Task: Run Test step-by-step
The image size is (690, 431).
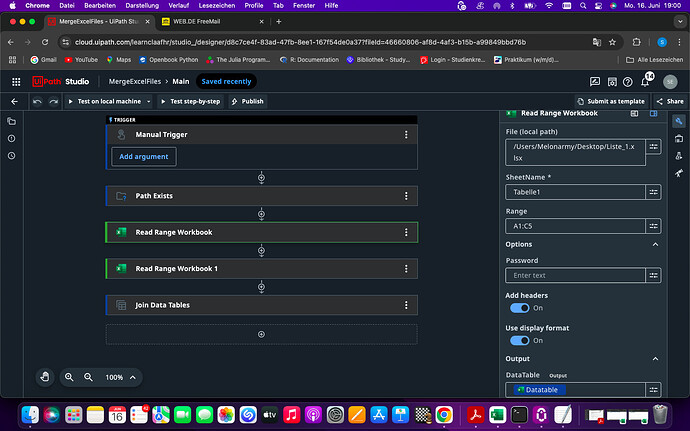Action: pyautogui.click(x=190, y=101)
